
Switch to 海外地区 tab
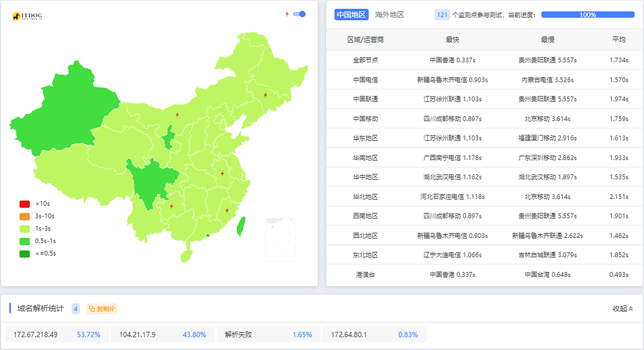[x=389, y=15]
